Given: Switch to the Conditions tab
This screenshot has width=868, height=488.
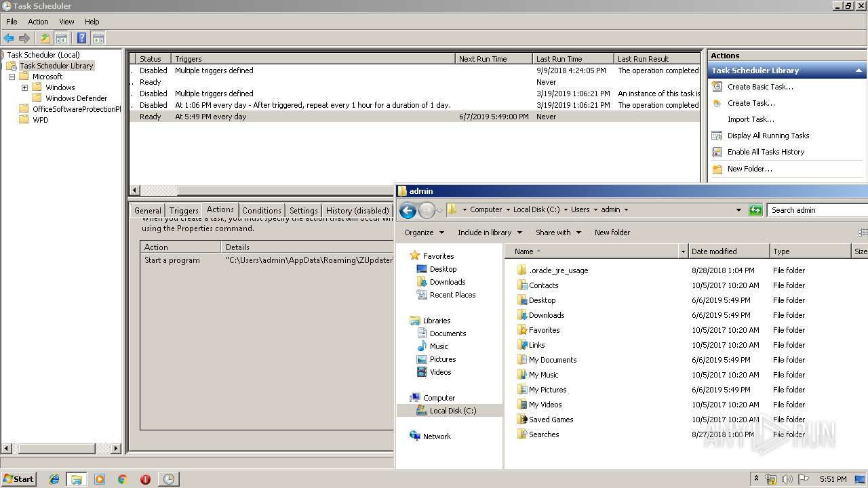Looking at the screenshot, I should 261,211.
